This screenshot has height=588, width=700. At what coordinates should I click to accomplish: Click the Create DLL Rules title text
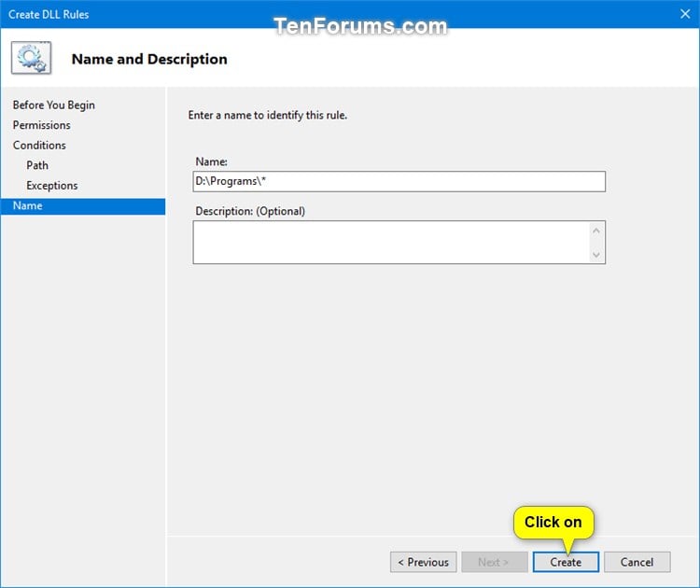pos(49,14)
